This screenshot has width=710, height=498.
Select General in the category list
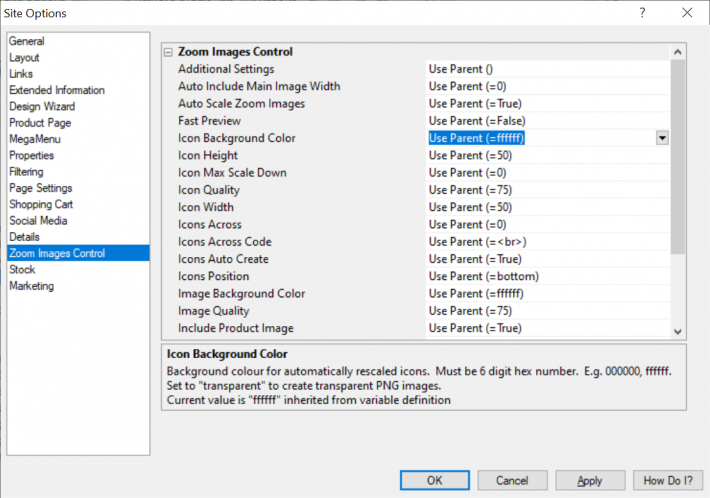click(27, 41)
